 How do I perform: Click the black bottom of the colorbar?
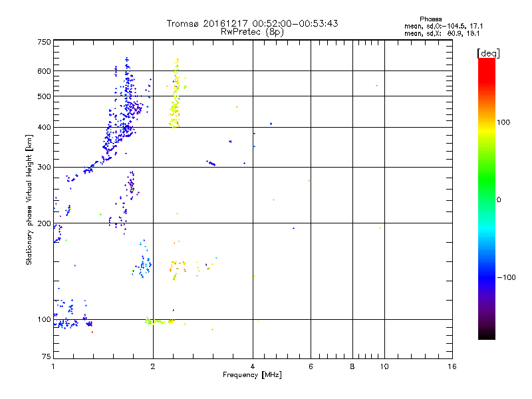coord(487,335)
